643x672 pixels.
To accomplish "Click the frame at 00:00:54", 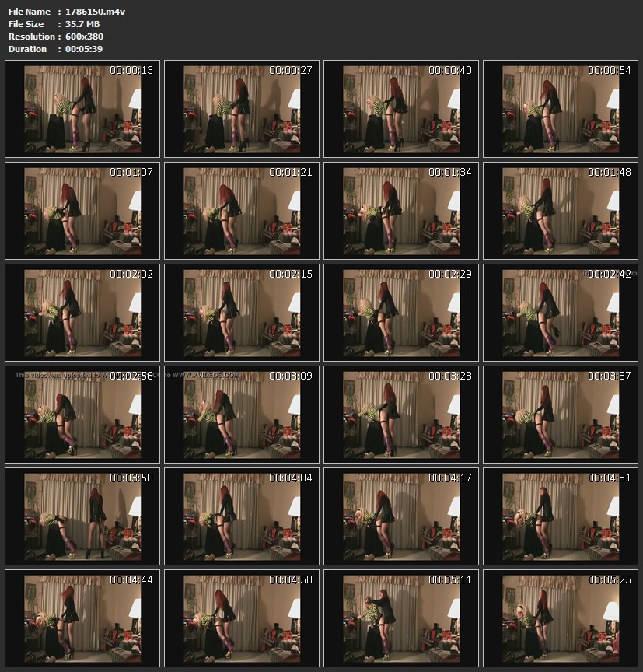I will click(561, 109).
